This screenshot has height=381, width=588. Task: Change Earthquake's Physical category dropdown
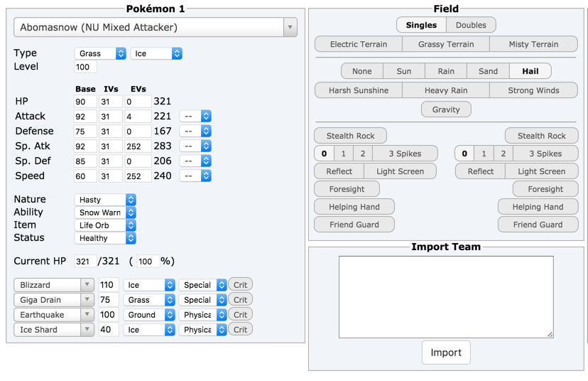(x=202, y=315)
